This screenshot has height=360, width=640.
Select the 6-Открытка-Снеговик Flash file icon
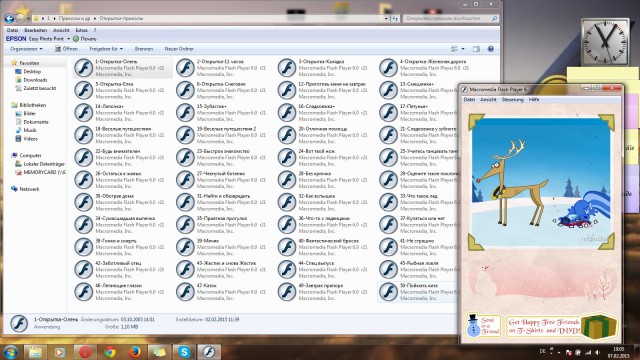[185, 90]
